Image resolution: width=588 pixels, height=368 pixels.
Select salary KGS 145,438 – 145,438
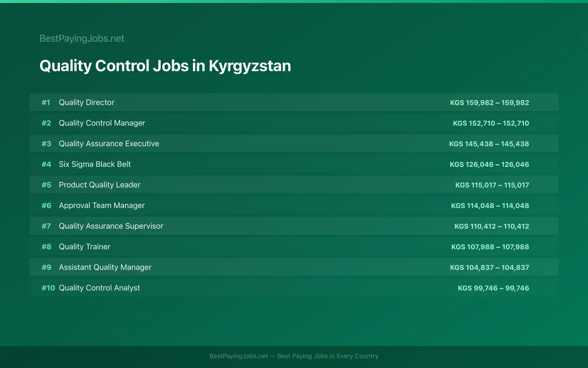click(489, 144)
